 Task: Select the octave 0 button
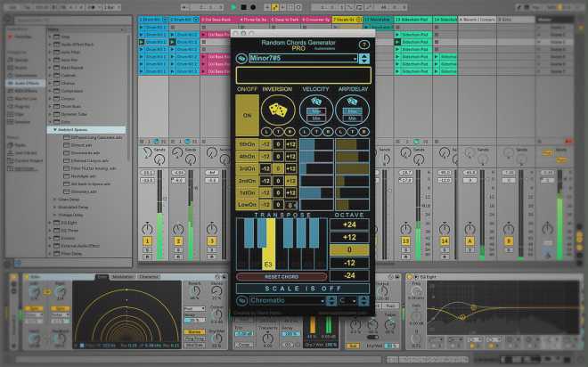(x=349, y=250)
